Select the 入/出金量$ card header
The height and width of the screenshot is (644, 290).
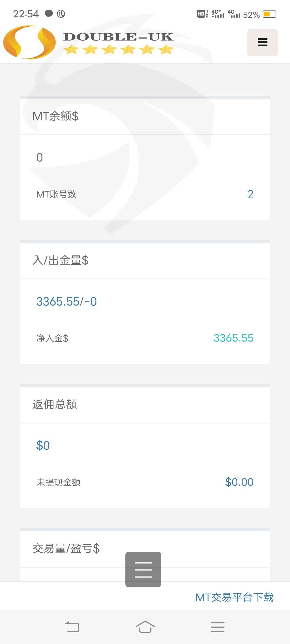tap(60, 260)
